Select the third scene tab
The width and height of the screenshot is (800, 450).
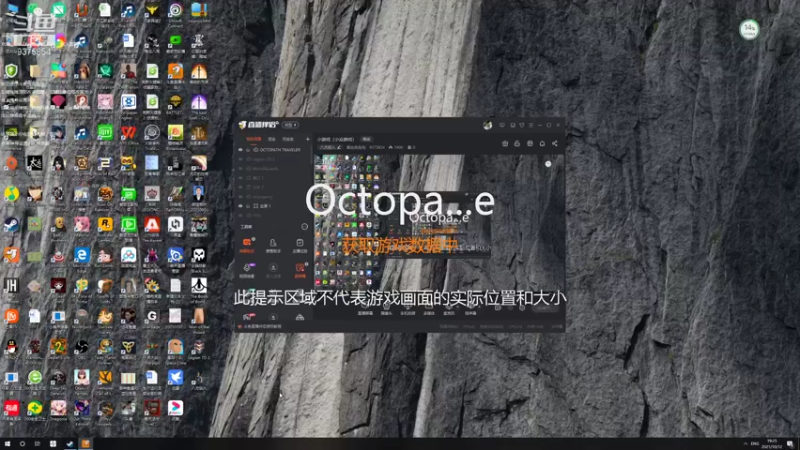click(x=288, y=139)
